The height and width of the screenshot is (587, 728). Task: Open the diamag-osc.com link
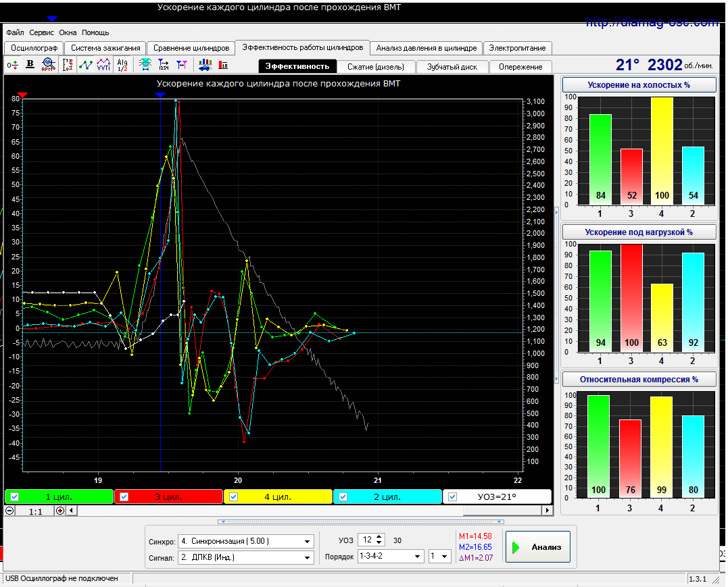tap(652, 22)
